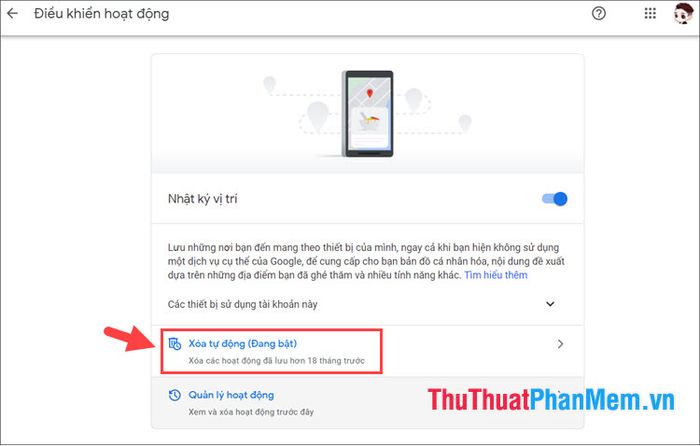Open the Google apps grid icon
The image size is (700, 446).
point(650,13)
